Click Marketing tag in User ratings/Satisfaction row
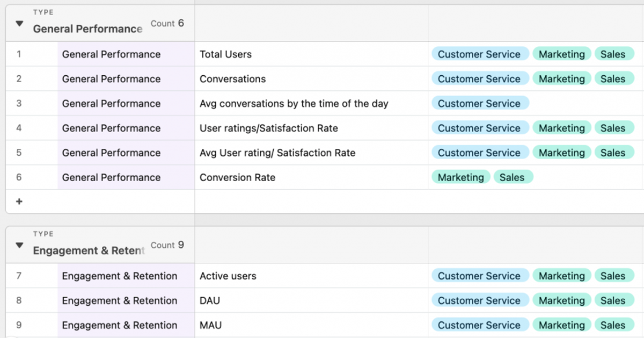The image size is (644, 338). point(562,128)
